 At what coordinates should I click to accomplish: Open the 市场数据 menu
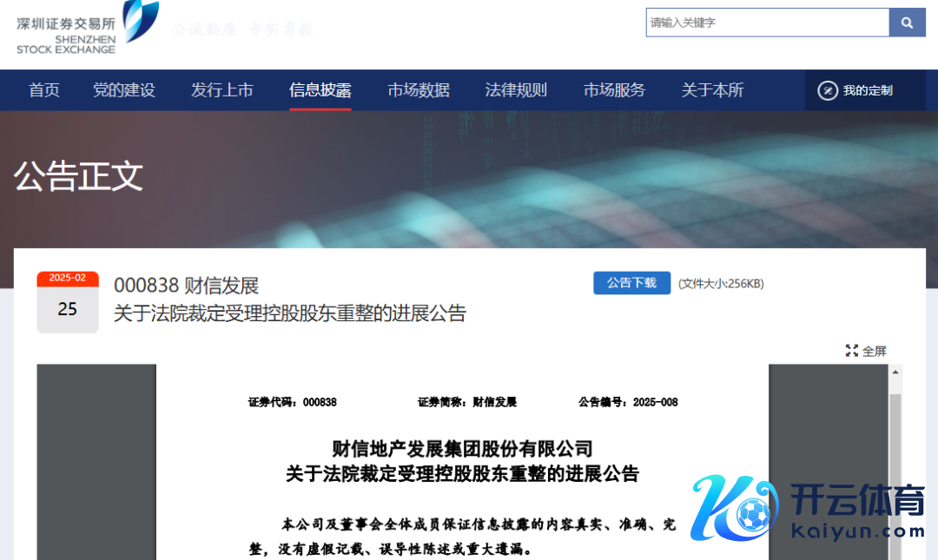(419, 90)
